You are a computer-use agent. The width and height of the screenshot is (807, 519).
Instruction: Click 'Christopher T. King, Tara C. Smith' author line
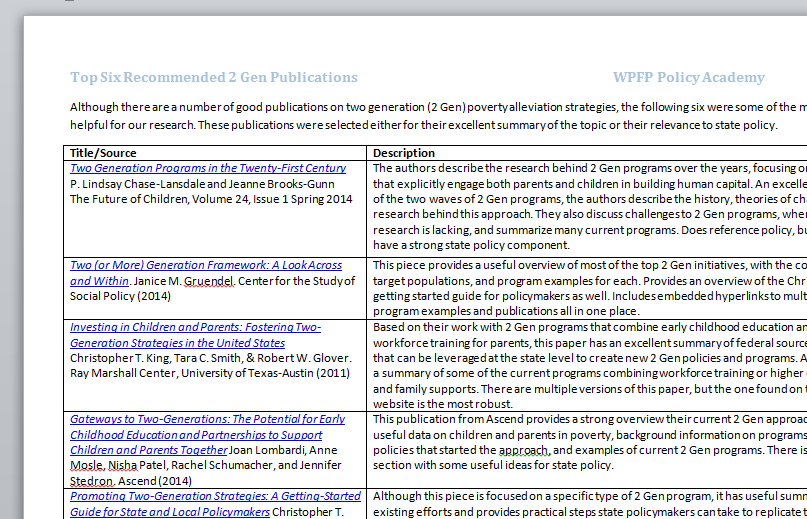(211, 358)
